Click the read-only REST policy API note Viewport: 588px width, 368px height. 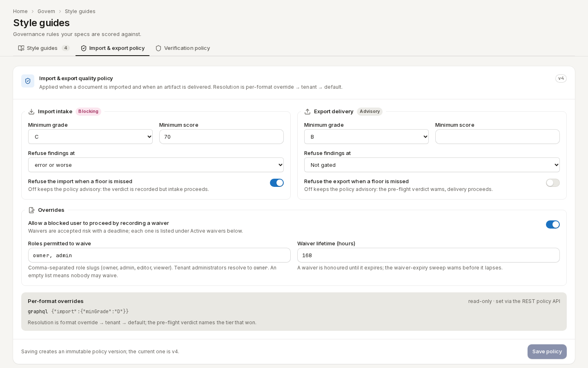[514, 301]
